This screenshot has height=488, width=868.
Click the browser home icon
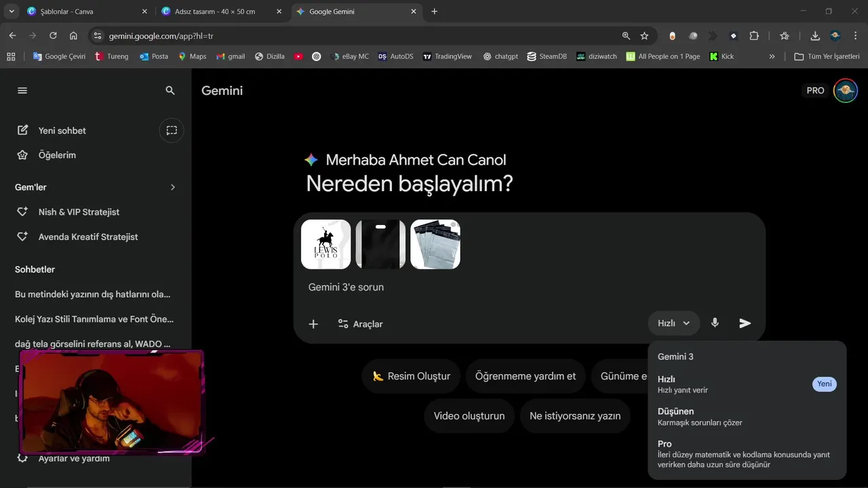pyautogui.click(x=73, y=36)
